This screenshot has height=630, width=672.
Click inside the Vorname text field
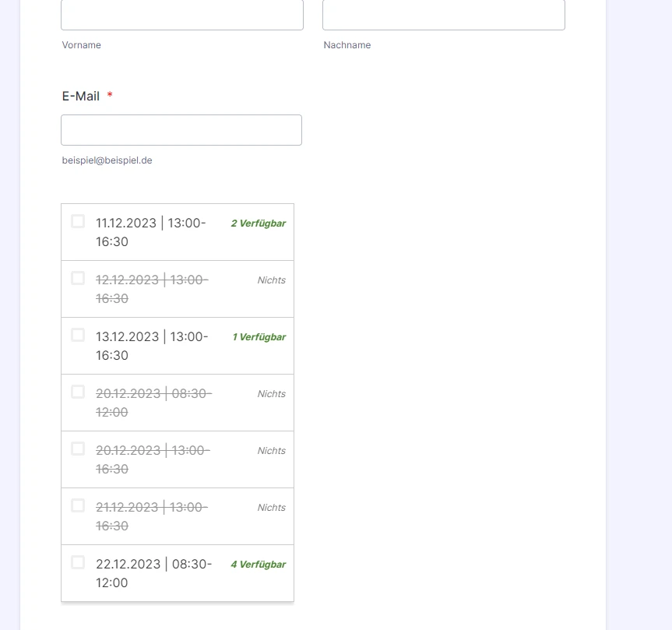click(x=181, y=14)
